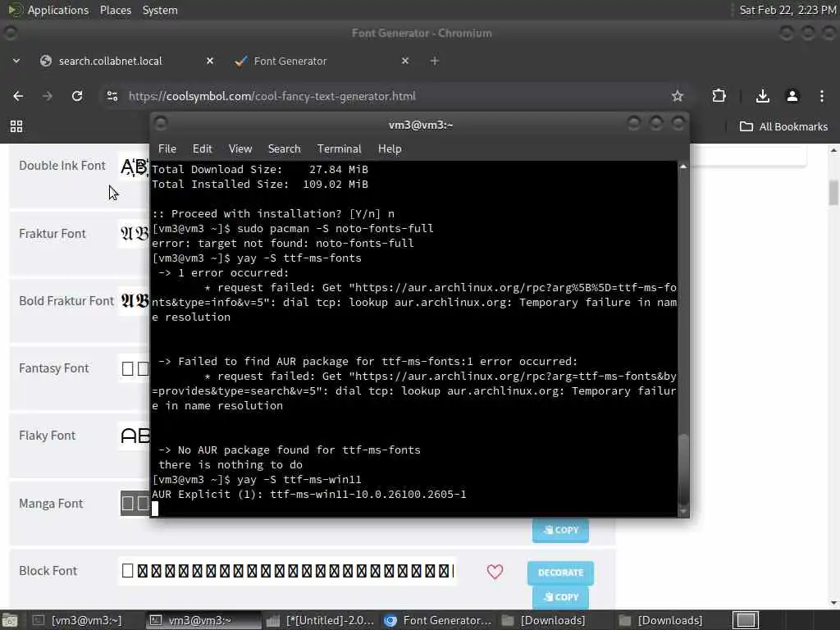Click the browser address bar URL
Viewport: 840px width, 630px height.
point(272,96)
